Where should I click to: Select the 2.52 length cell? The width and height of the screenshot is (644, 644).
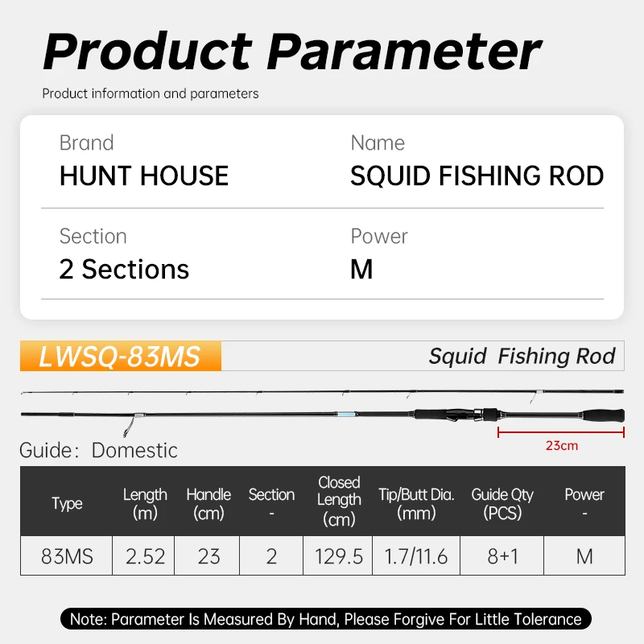point(145,556)
